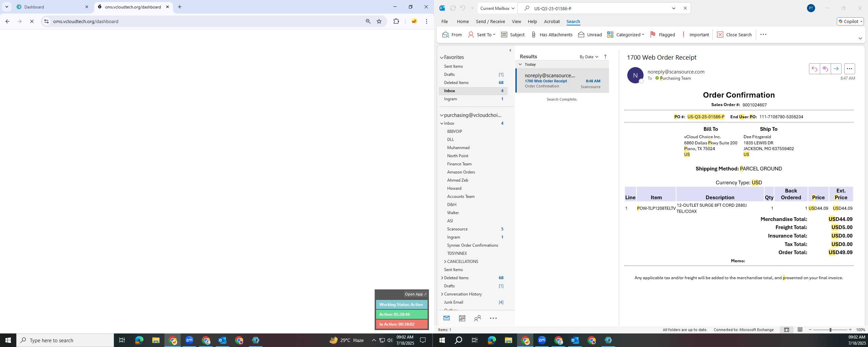Viewport: 868px width, 347px height.
Task: Open By Date sort dropdown
Action: tap(589, 57)
